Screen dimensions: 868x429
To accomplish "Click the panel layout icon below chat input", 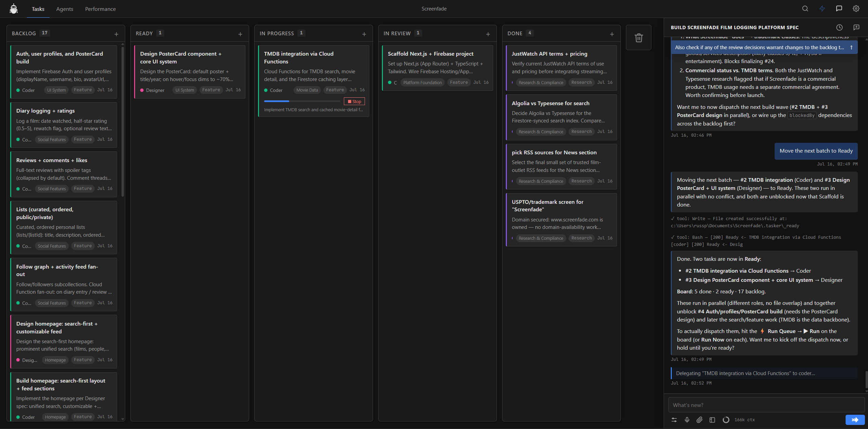I will tap(712, 420).
